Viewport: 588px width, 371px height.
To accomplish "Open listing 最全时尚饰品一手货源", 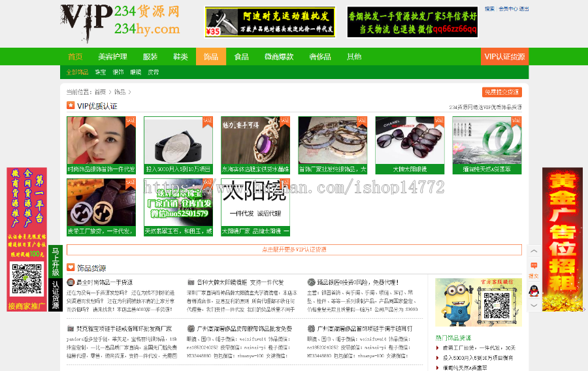I will point(105,282).
